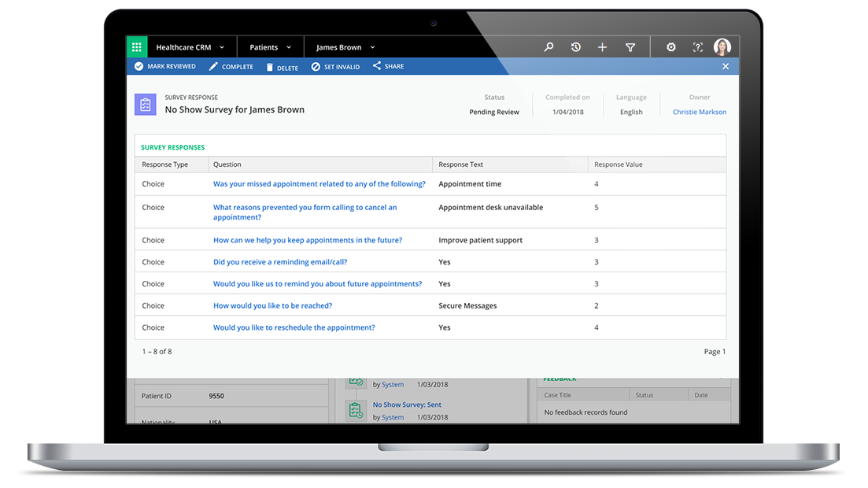Mark the survey as Complete
The width and height of the screenshot is (868, 488).
click(x=231, y=66)
